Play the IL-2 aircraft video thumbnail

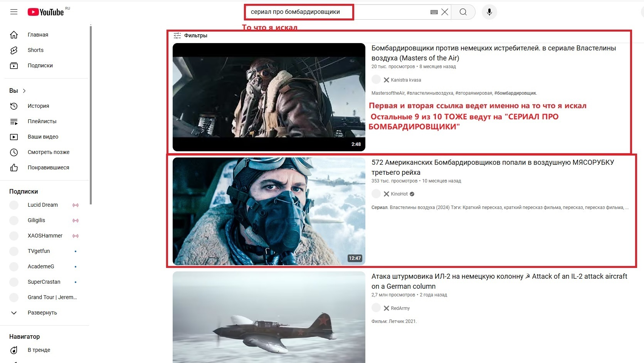coord(269,317)
